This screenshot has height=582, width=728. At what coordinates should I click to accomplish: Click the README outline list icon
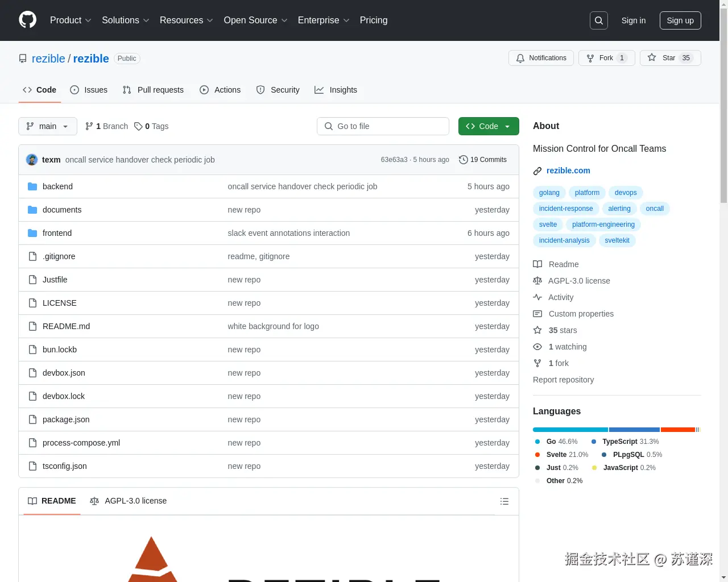(504, 501)
